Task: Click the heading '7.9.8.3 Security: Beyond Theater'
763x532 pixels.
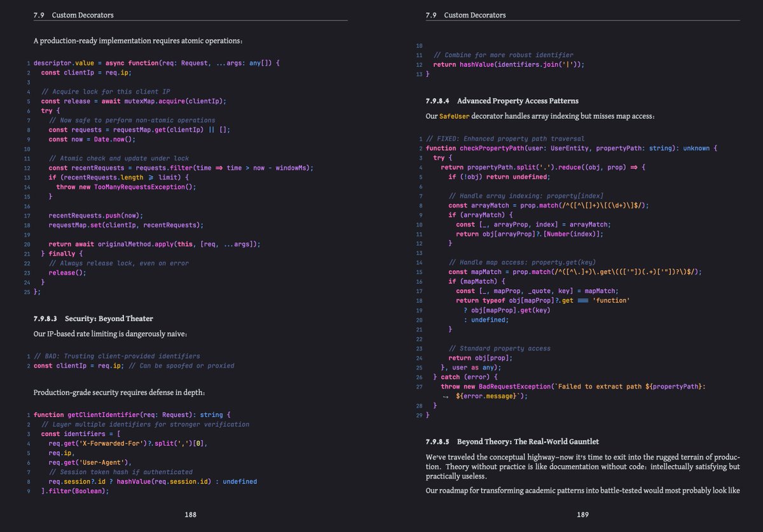Action: pyautogui.click(x=93, y=318)
